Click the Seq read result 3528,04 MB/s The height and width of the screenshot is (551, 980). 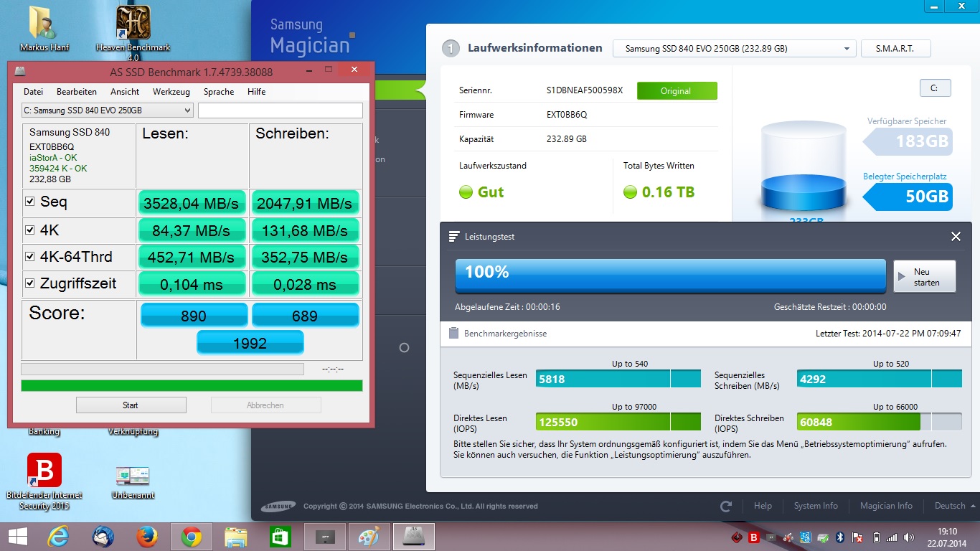(192, 203)
